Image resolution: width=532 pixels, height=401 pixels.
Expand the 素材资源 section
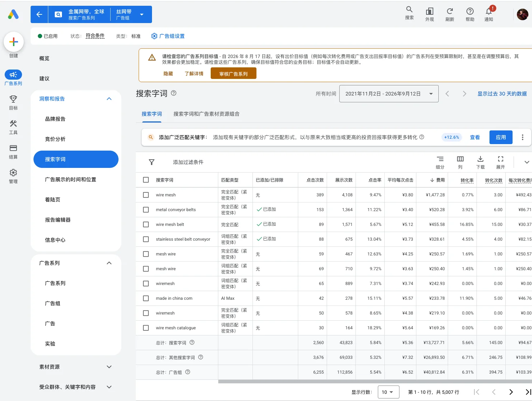pos(109,367)
